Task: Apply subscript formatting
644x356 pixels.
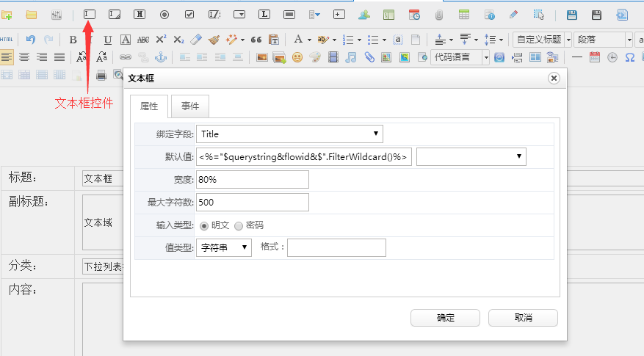Action: [178, 40]
